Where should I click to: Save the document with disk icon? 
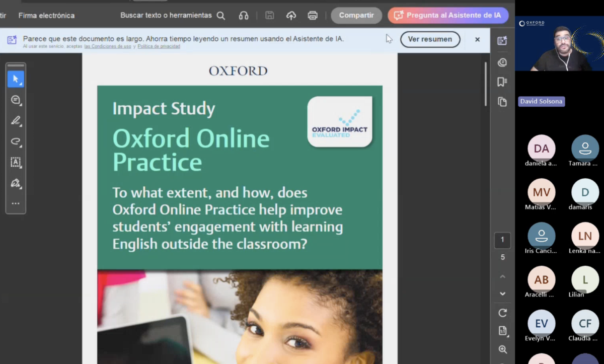(x=269, y=16)
